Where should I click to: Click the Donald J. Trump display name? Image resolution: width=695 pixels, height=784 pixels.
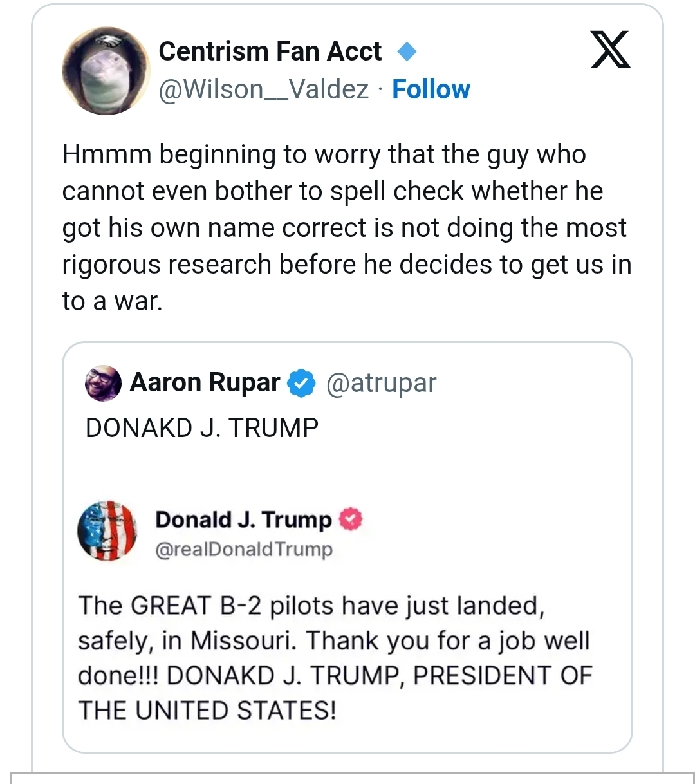tap(243, 519)
